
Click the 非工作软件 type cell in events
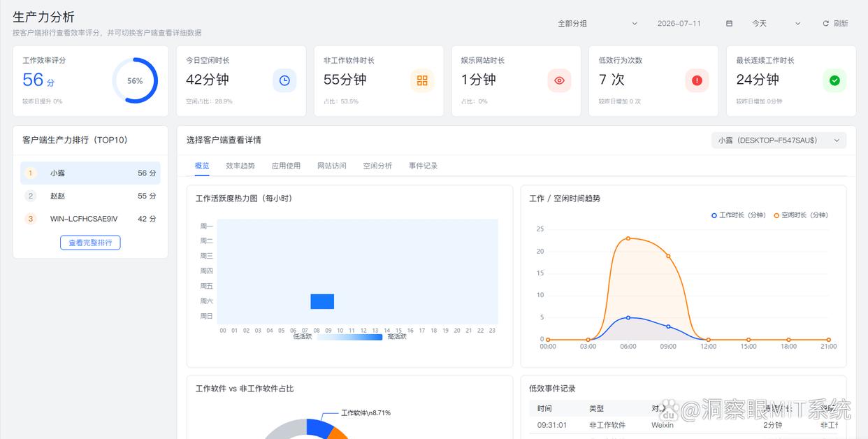pos(607,425)
